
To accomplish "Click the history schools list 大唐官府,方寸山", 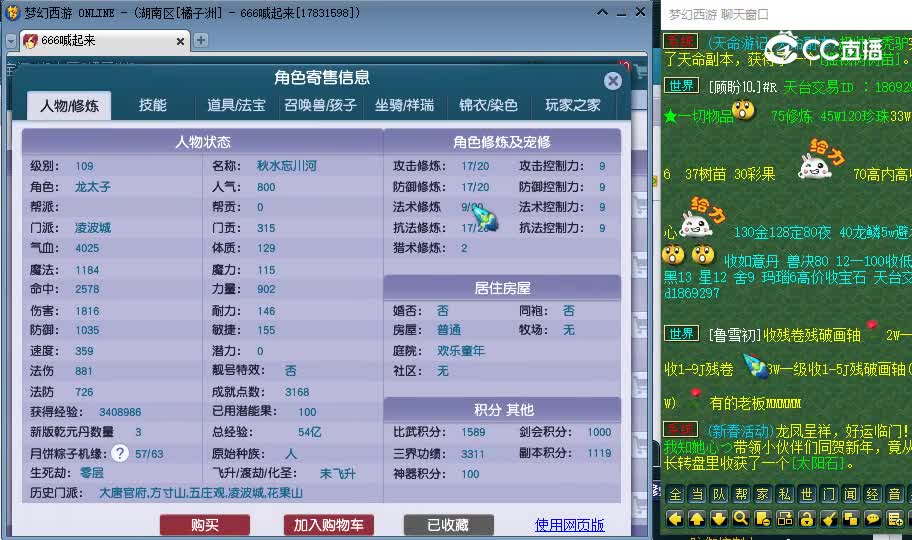I will (201, 493).
